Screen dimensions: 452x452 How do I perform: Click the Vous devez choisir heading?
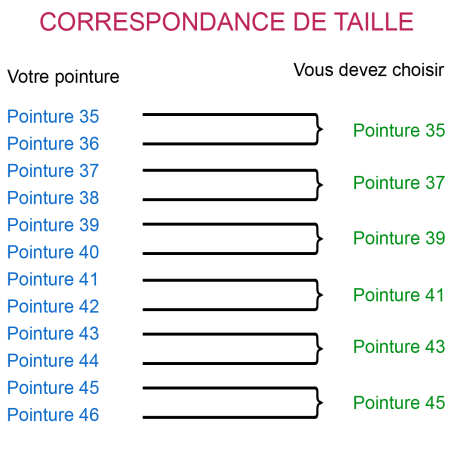click(369, 70)
